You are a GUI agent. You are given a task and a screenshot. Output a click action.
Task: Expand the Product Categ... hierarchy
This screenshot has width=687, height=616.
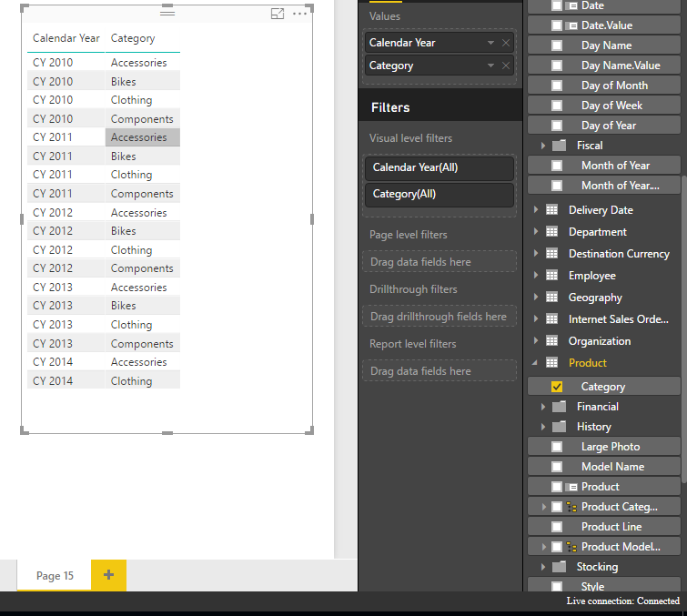coord(544,507)
